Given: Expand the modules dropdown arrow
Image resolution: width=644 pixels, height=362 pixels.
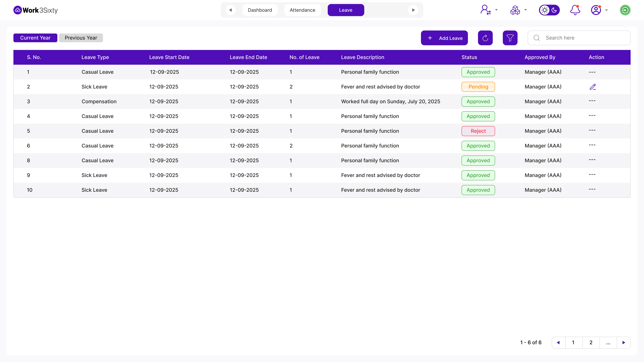Looking at the screenshot, I should (x=525, y=10).
